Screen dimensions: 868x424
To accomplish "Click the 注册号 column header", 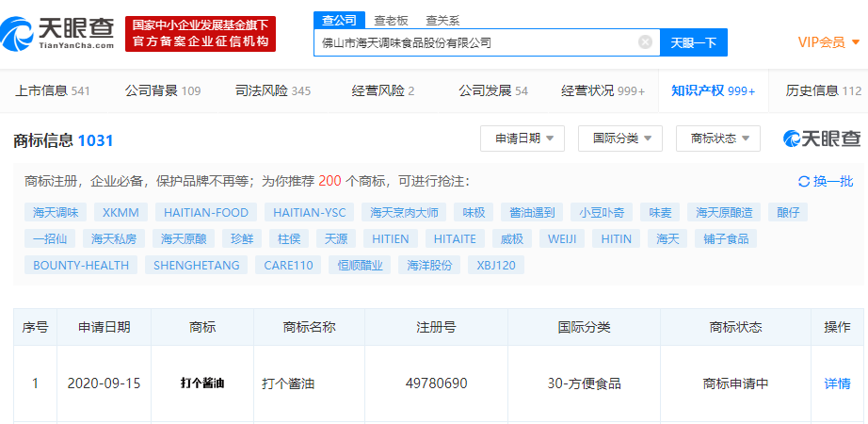I will tap(436, 327).
